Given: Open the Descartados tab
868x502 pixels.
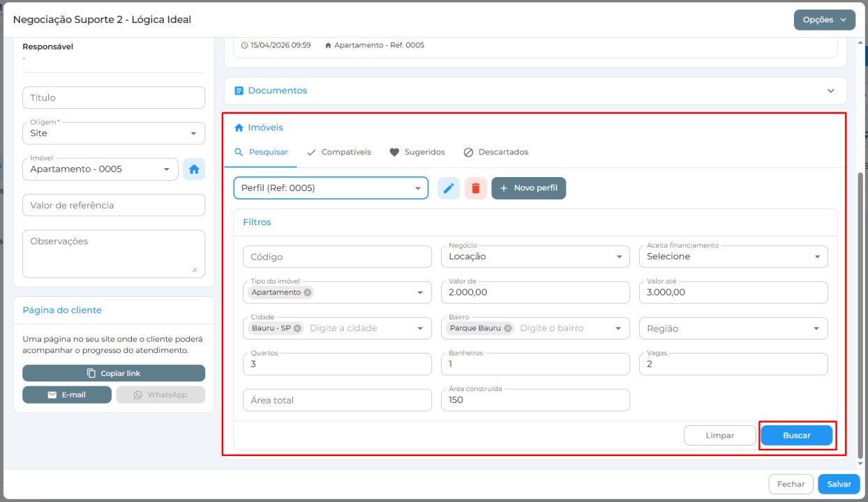Looking at the screenshot, I should (x=495, y=152).
